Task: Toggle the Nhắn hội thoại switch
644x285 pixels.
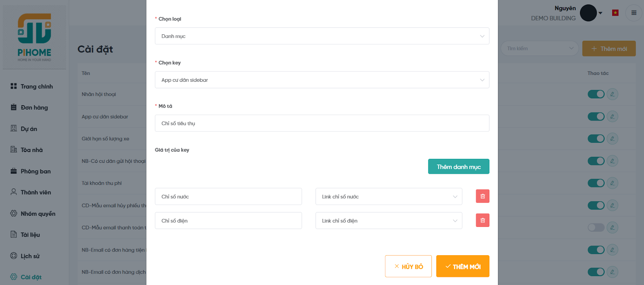Action: [x=596, y=94]
